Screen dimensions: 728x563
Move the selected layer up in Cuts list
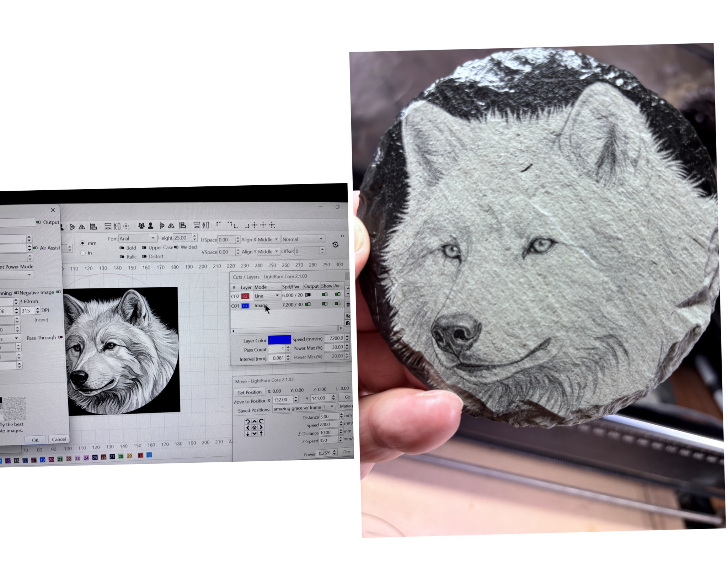click(348, 288)
